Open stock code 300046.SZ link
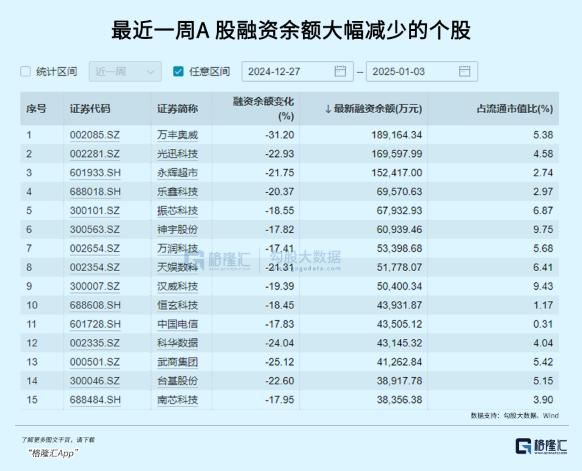 click(x=95, y=381)
